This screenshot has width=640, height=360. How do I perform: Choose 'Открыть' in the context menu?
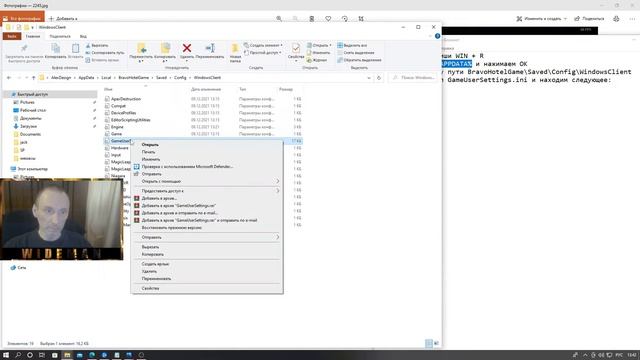[x=150, y=144]
